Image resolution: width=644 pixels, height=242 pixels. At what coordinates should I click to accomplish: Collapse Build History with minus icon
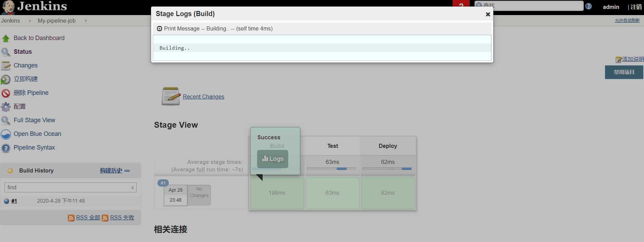coord(127,170)
